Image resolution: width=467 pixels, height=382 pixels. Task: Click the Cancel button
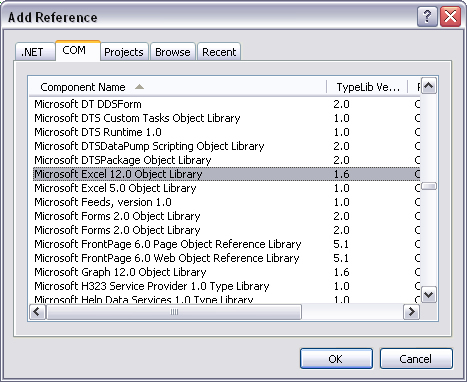[416, 359]
